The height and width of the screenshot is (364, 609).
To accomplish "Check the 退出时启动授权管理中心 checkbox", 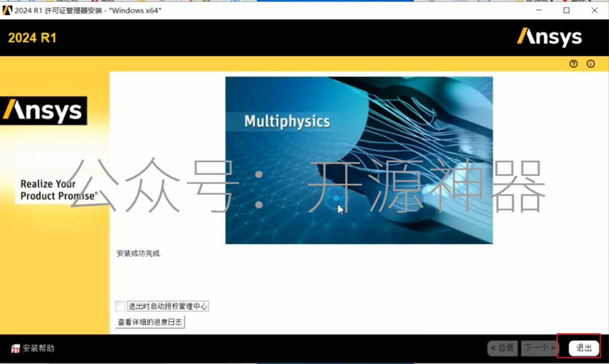I will (120, 306).
